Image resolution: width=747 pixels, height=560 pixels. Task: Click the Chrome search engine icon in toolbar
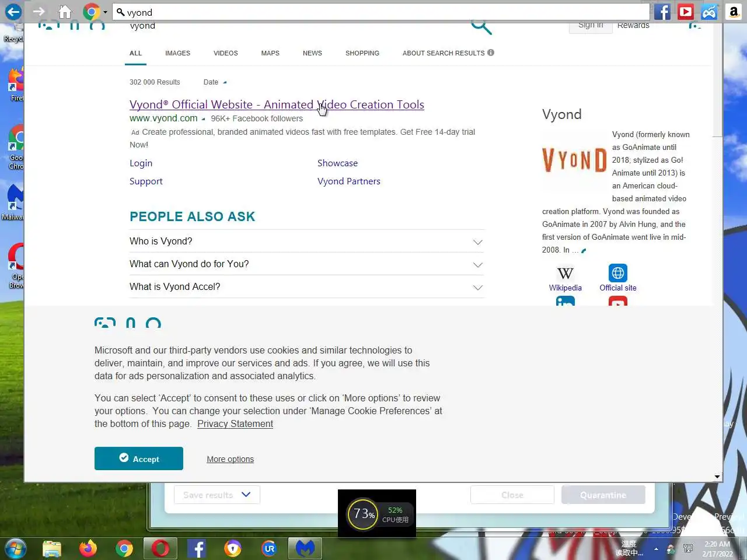[91, 12]
